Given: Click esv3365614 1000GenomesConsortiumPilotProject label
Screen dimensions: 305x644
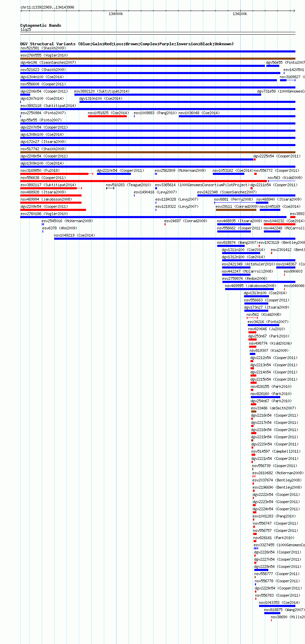Looking at the screenshot, I should (x=202, y=185).
